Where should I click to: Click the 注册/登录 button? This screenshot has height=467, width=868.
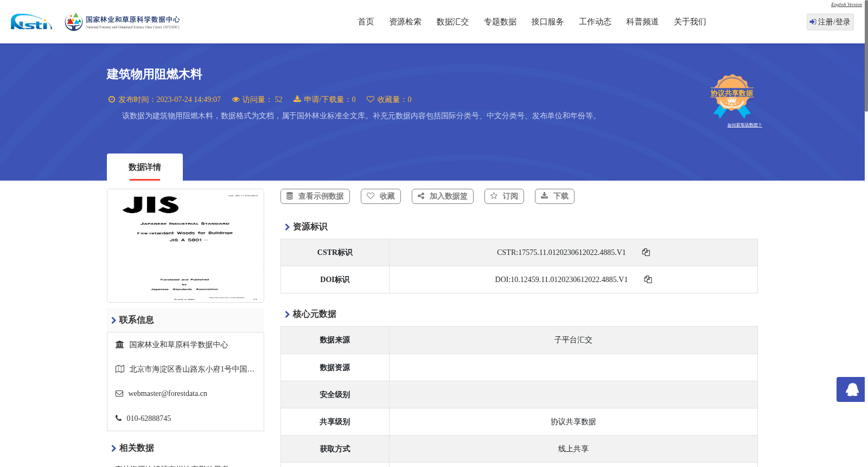pos(830,22)
